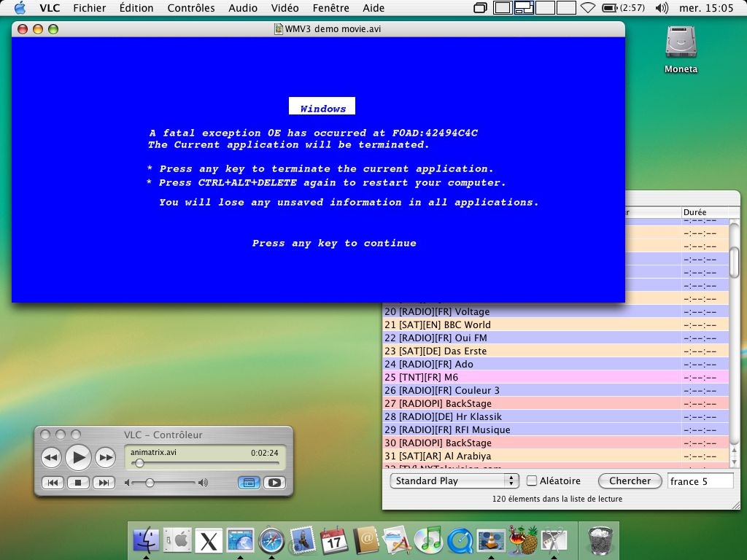
Task: Select playlist row '30 [RADIOPI] BackStage'
Action: pos(555,443)
